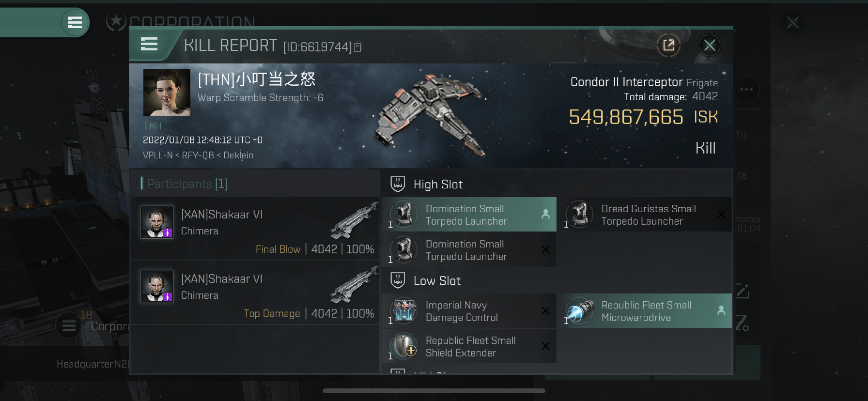The image size is (868, 401).
Task: Open the green main menu button
Action: [75, 22]
